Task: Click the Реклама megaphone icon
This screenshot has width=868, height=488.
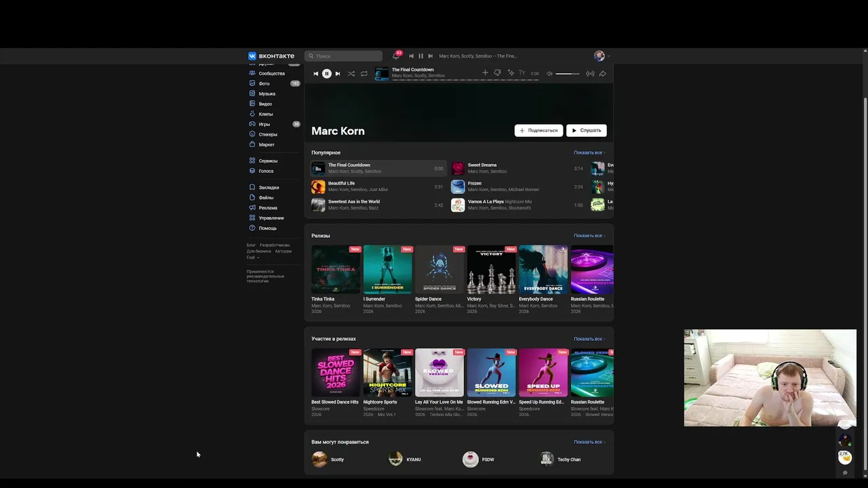Action: coord(252,207)
